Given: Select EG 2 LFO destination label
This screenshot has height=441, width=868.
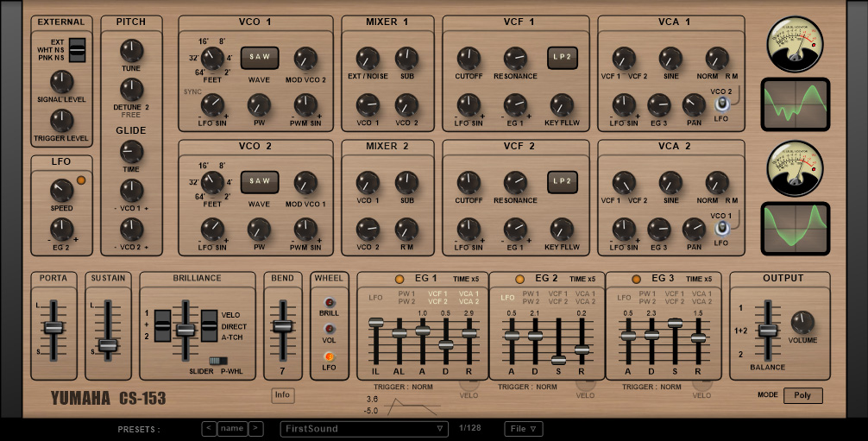Looking at the screenshot, I should 507,298.
